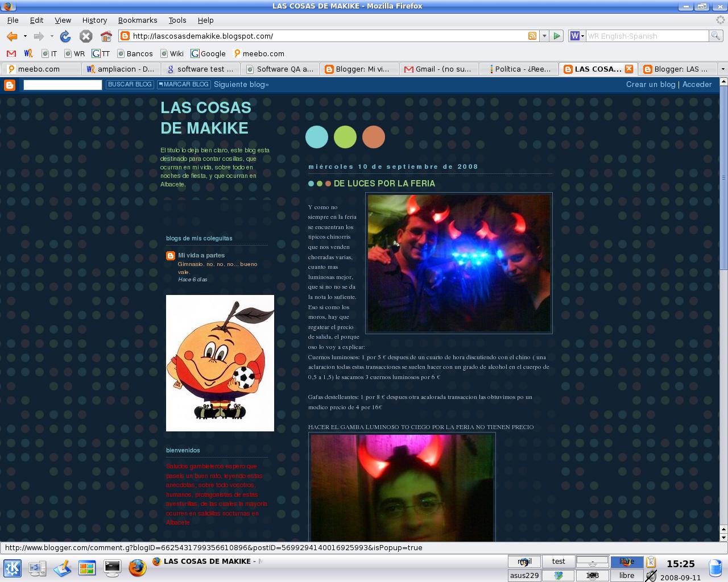Screen dimensions: 728x582
Task: Switch to the Gmail tab
Action: 439,69
